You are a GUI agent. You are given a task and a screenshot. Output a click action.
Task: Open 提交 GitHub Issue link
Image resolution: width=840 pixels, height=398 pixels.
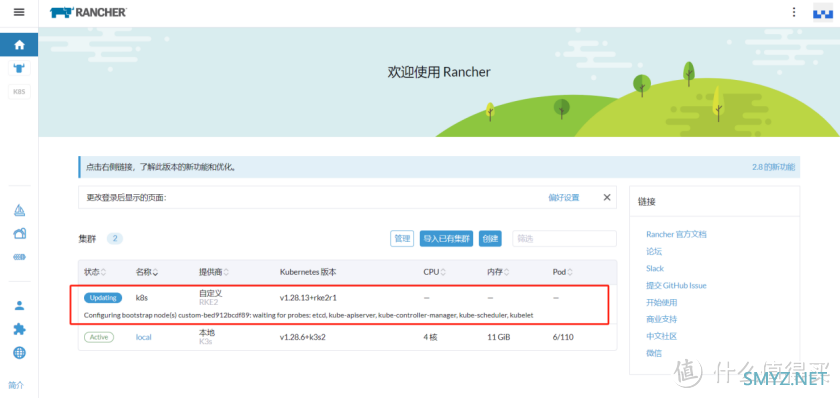pyautogui.click(x=676, y=286)
